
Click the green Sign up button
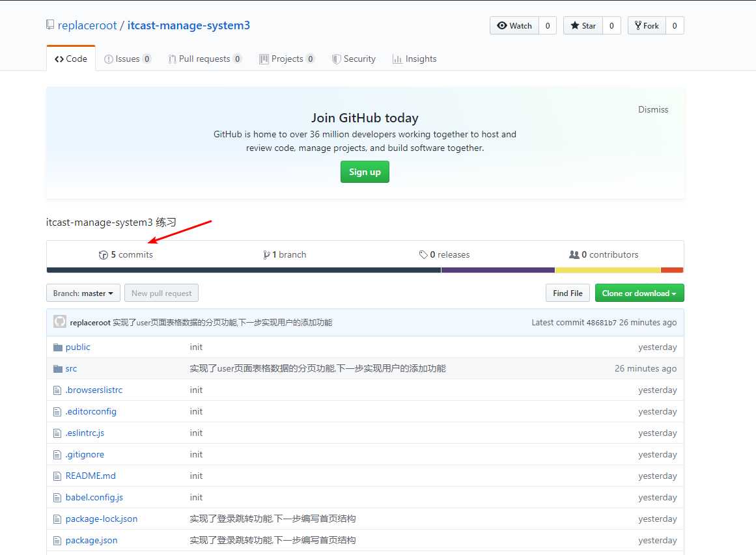365,172
